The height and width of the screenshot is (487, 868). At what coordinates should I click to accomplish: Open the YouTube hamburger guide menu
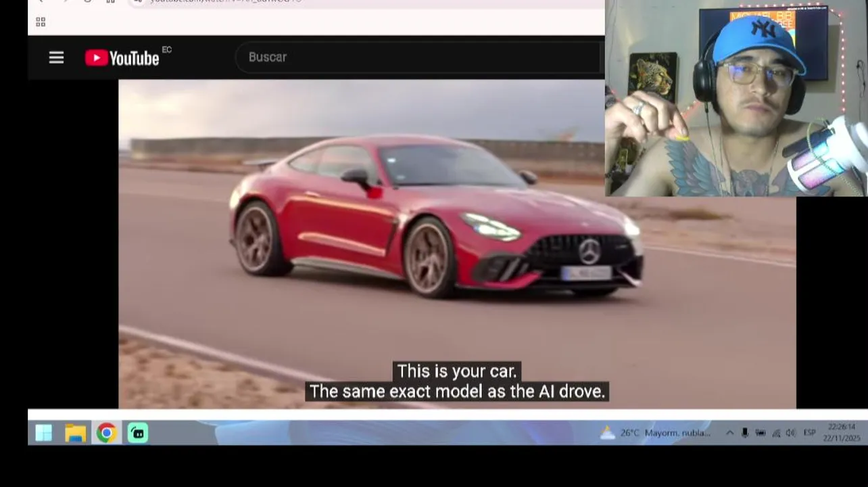[56, 57]
